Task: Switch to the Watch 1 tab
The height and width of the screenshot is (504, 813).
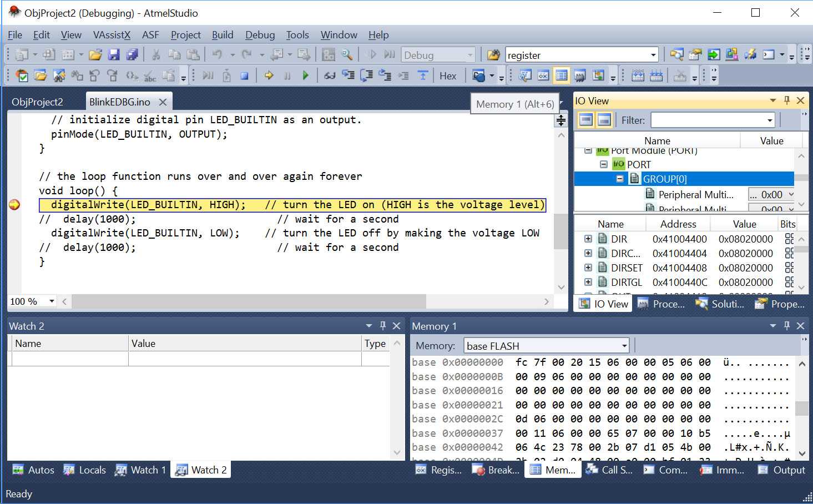Action: pyautogui.click(x=141, y=470)
